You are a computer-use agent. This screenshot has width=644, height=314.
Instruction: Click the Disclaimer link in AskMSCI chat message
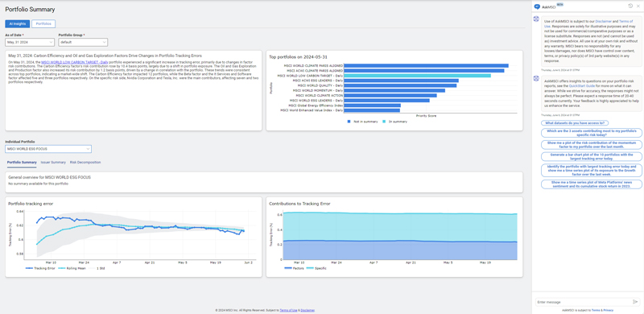coord(603,21)
